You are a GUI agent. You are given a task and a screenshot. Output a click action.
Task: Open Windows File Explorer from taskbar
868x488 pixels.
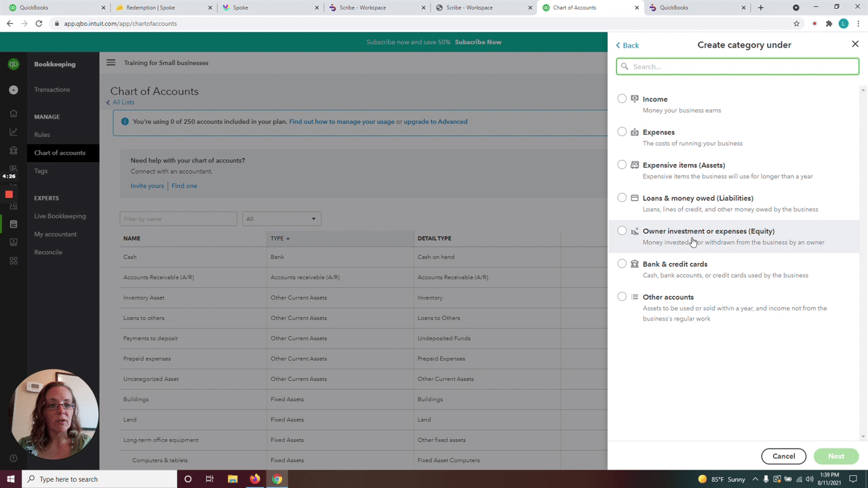click(232, 479)
